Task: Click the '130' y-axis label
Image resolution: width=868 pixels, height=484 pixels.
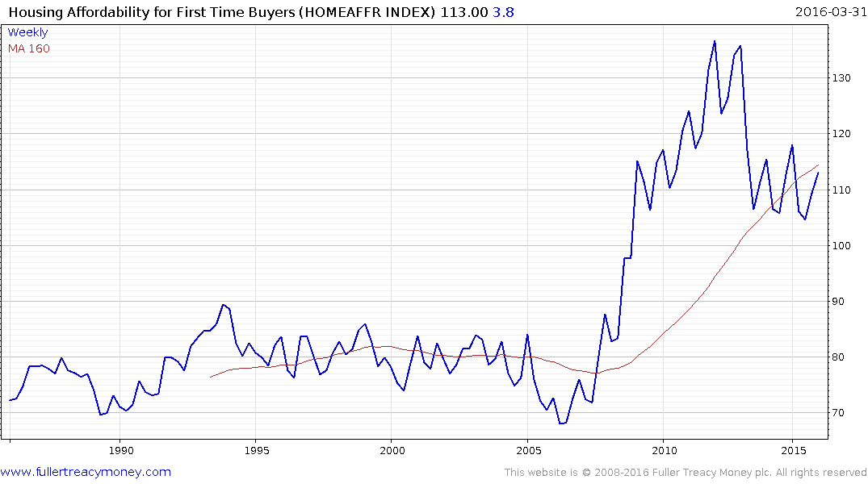Action: [841, 78]
